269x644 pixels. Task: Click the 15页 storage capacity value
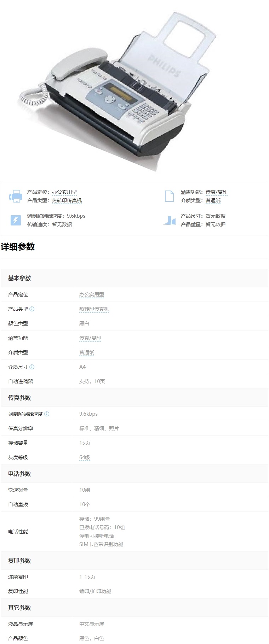(85, 443)
